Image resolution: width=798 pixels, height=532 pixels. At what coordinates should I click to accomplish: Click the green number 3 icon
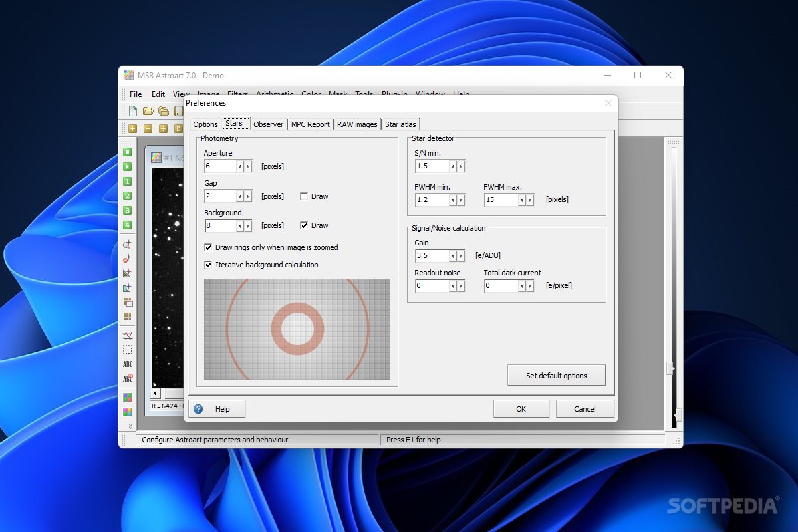click(127, 211)
